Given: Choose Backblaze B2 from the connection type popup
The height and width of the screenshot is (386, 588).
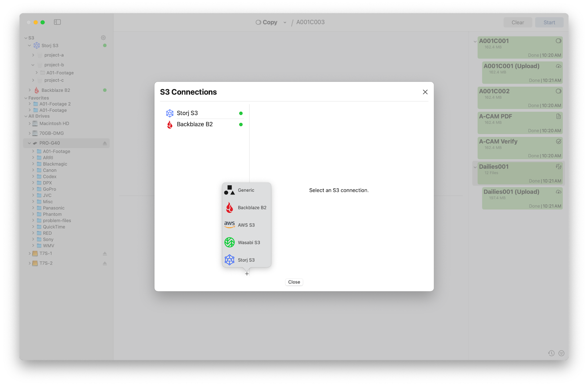Looking at the screenshot, I should click(x=247, y=208).
